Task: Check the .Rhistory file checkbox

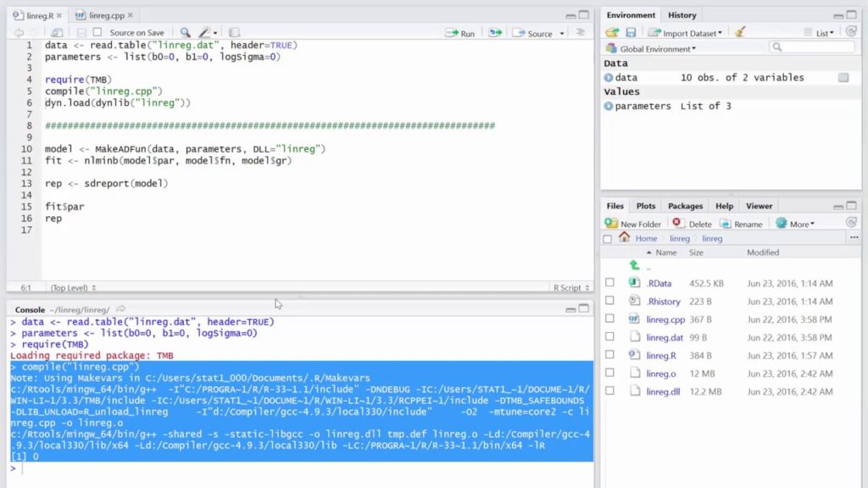Action: 609,301
